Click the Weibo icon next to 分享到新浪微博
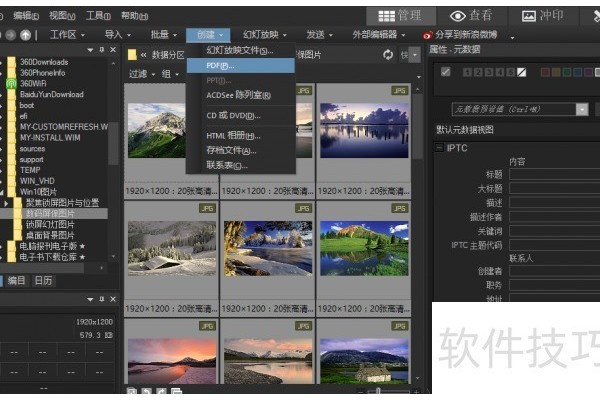This screenshot has width=600, height=400. pyautogui.click(x=427, y=35)
